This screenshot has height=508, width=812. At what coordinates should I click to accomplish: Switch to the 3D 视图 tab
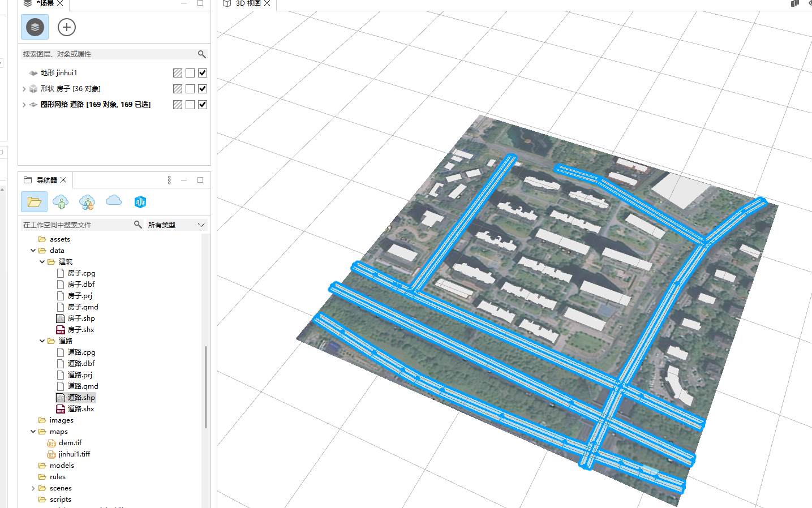tap(248, 3)
